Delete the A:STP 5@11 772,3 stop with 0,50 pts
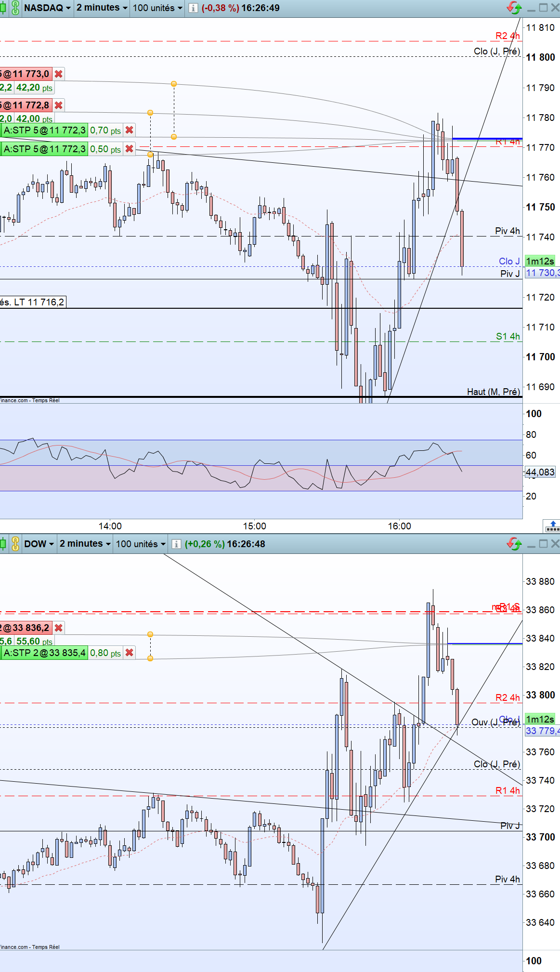 coord(129,149)
